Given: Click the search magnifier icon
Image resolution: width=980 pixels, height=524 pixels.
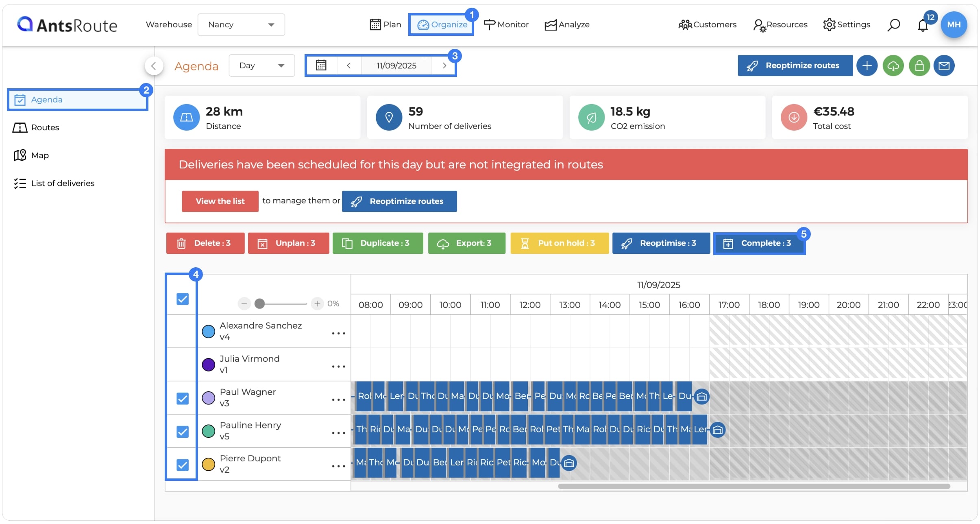Looking at the screenshot, I should (893, 25).
